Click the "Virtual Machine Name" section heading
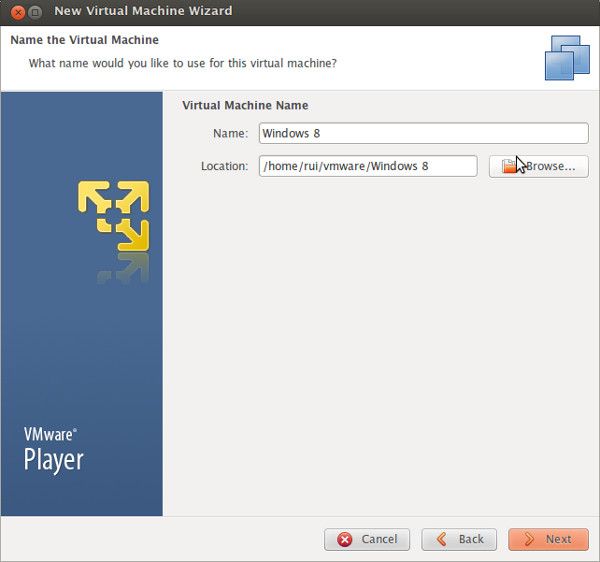 [x=245, y=105]
